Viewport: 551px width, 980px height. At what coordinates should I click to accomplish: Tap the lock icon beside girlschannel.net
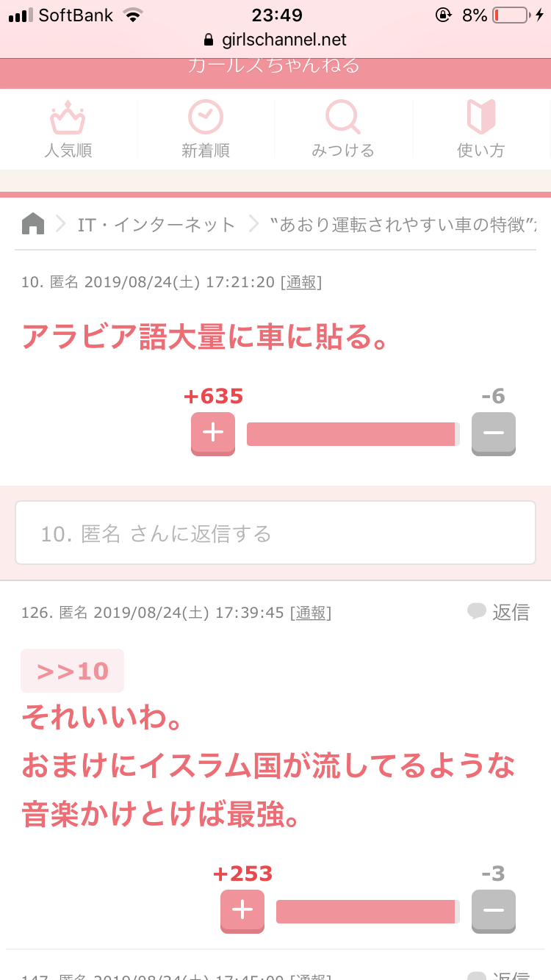pyautogui.click(x=209, y=40)
